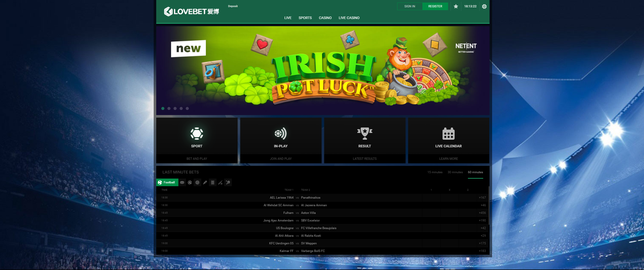The height and width of the screenshot is (270, 644).
Task: Click the REGISTER button
Action: [x=435, y=6]
